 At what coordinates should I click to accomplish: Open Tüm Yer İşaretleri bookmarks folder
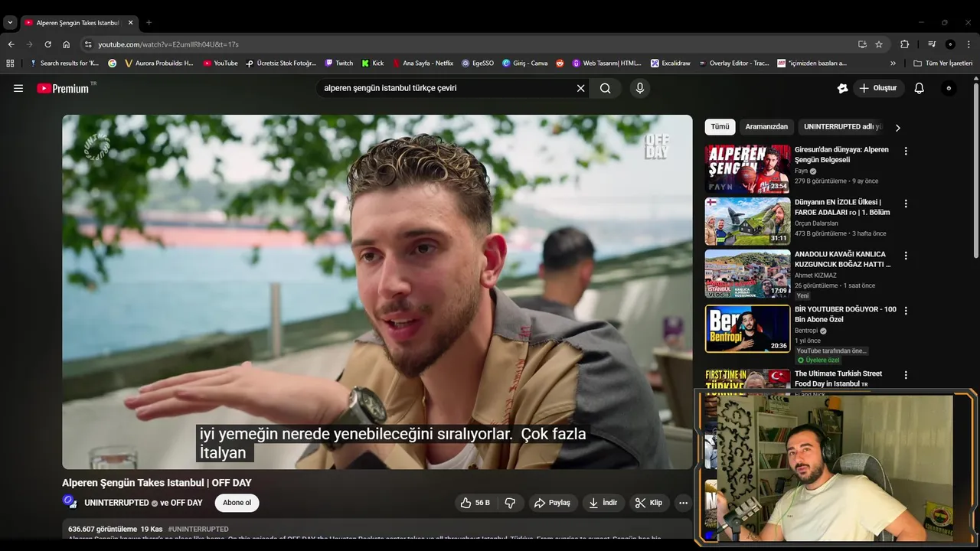[x=943, y=64]
